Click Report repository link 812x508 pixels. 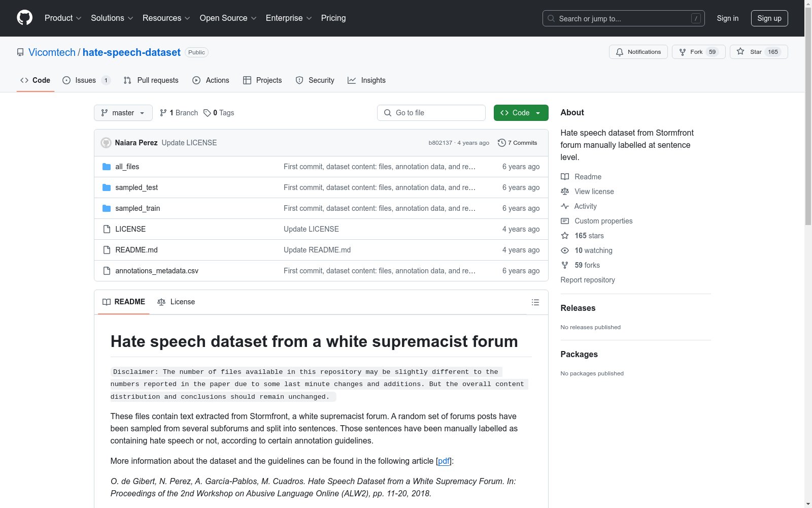tap(588, 280)
